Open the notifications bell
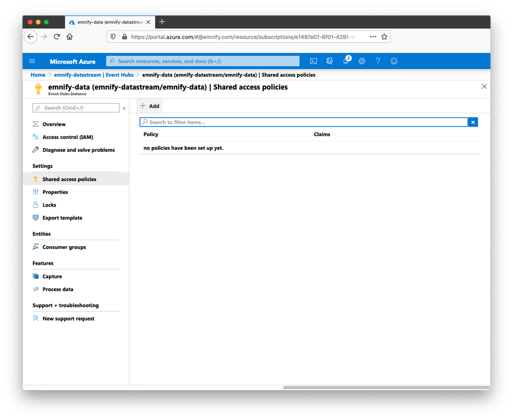 coord(346,61)
